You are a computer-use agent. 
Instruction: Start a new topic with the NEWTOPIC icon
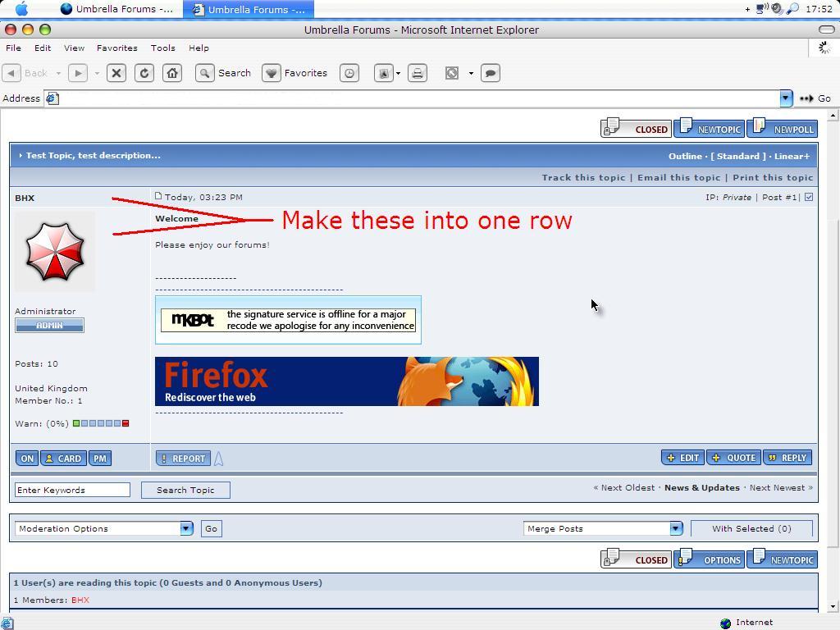(709, 128)
